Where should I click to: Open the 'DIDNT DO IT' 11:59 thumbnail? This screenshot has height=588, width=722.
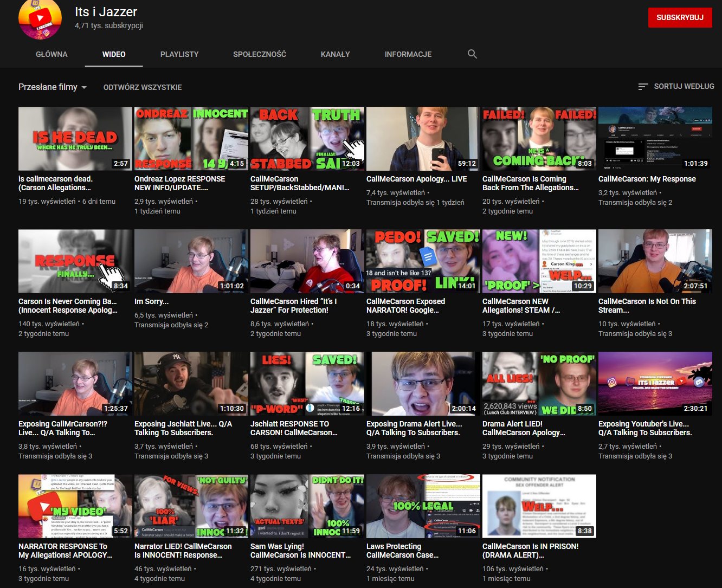point(307,506)
